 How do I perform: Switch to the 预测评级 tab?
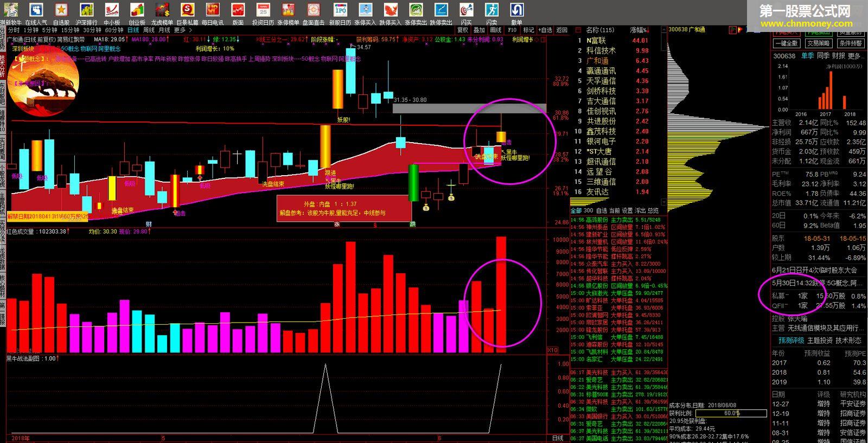coord(790,341)
